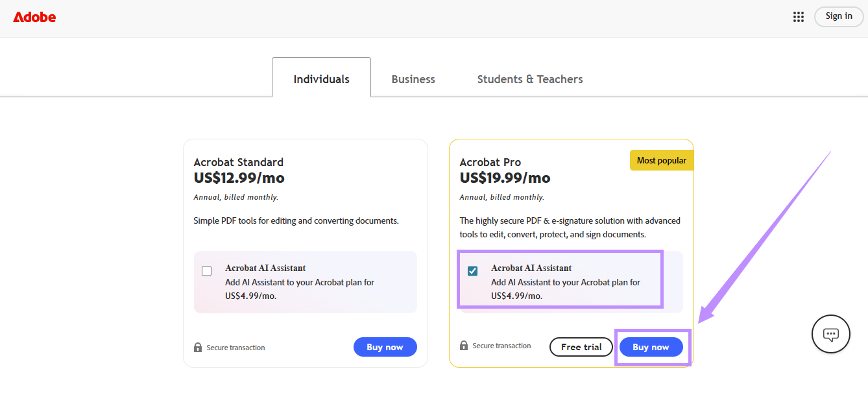Buy now for Acrobat Pro
The image size is (868, 404).
click(x=651, y=347)
